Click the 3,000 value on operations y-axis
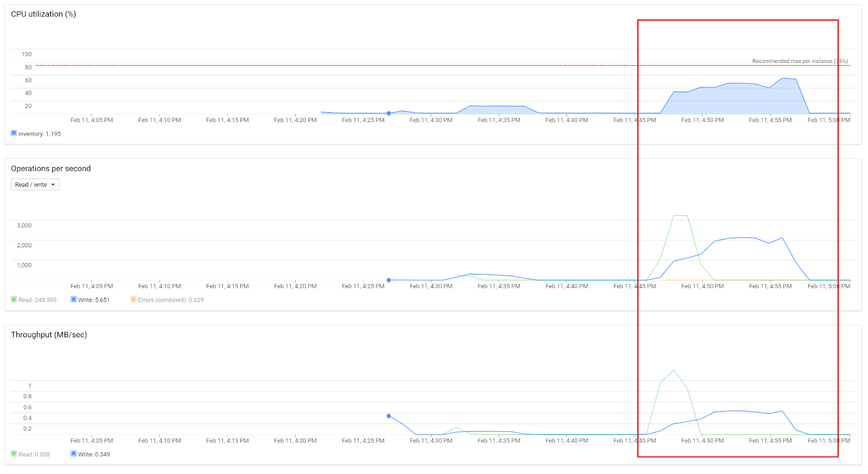The image size is (868, 474). 24,226
